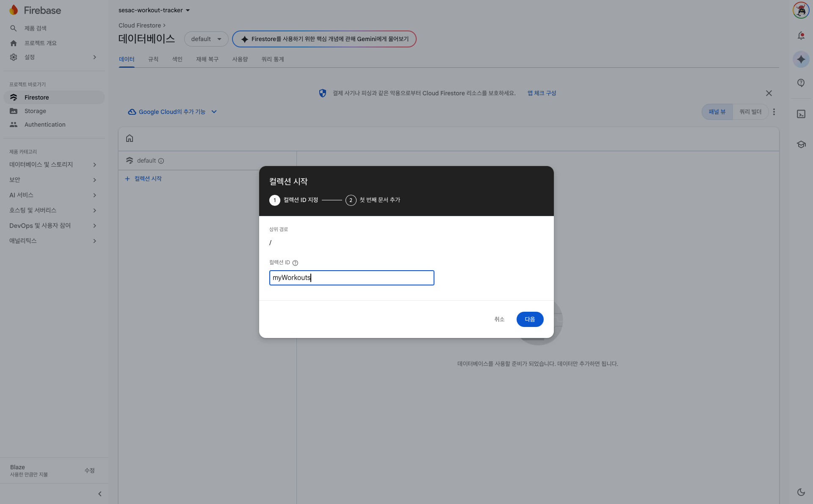This screenshot has height=504, width=813.
Task: Switch to 패널 뷰 view
Action: 717,112
